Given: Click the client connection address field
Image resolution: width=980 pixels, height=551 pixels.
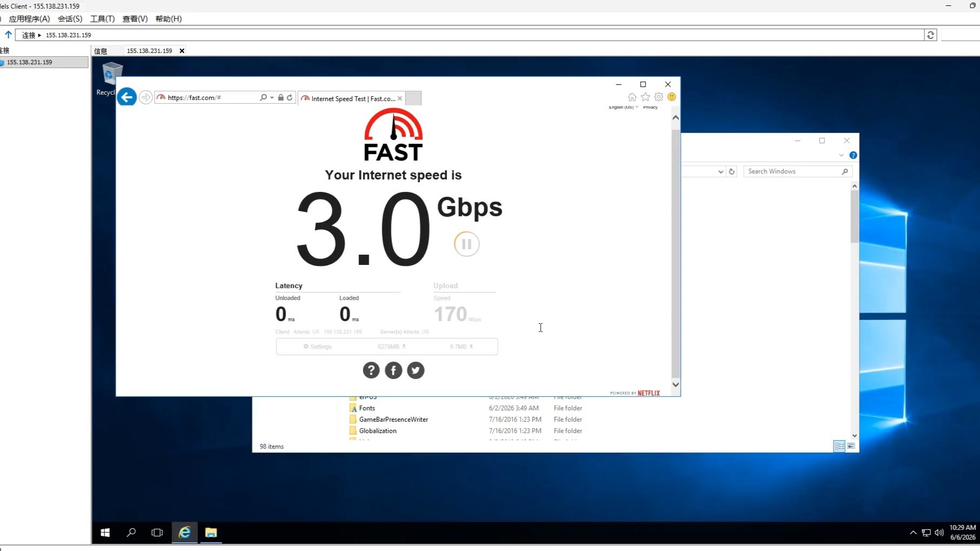Looking at the screenshot, I should pos(469,35).
